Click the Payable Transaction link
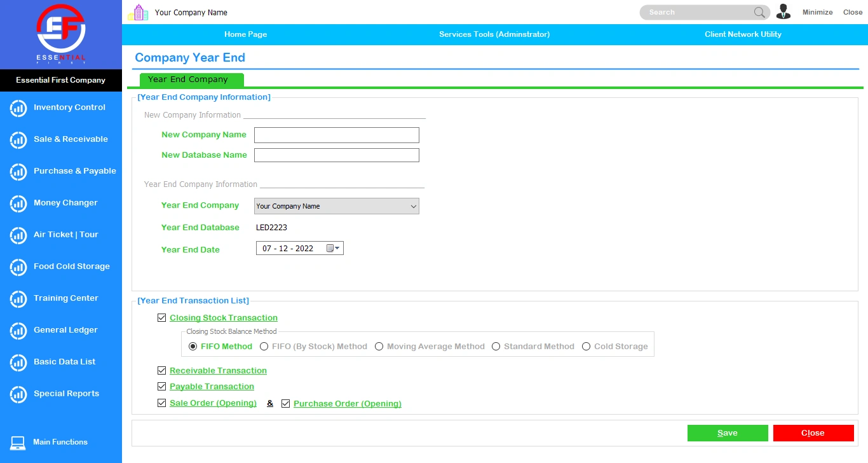The image size is (868, 463). 212,386
